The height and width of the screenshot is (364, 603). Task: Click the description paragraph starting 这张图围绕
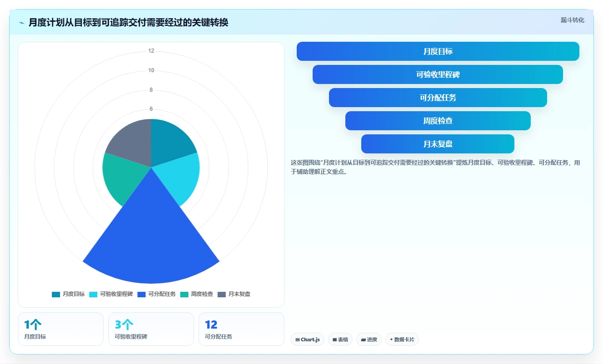435,167
